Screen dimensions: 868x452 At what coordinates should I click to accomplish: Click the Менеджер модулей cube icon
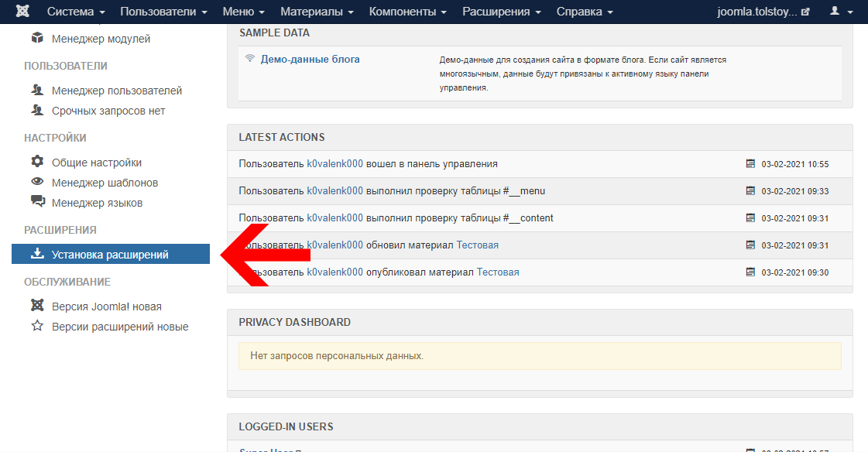point(37,38)
